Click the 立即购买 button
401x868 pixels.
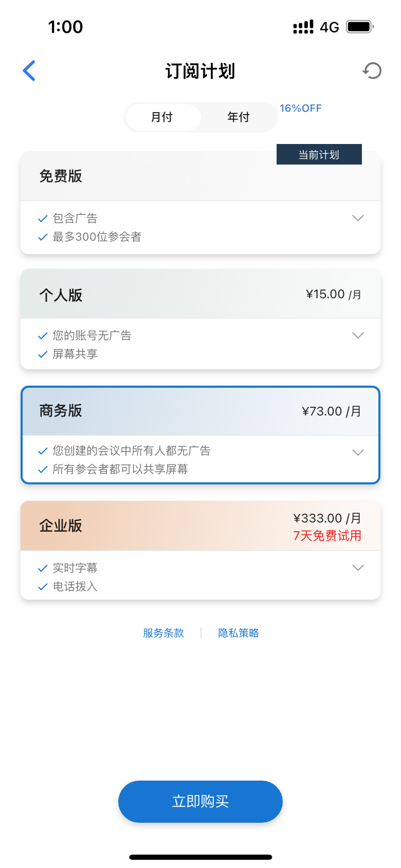[200, 801]
